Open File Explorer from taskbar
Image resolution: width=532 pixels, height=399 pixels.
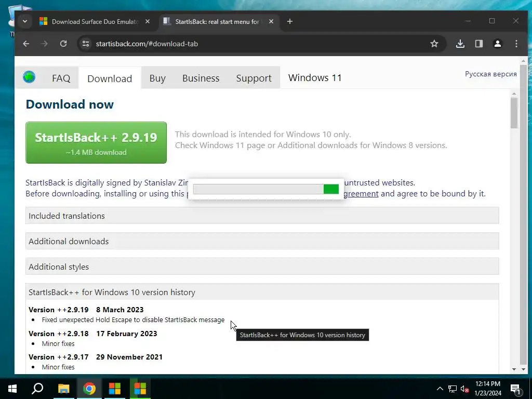(x=63, y=389)
